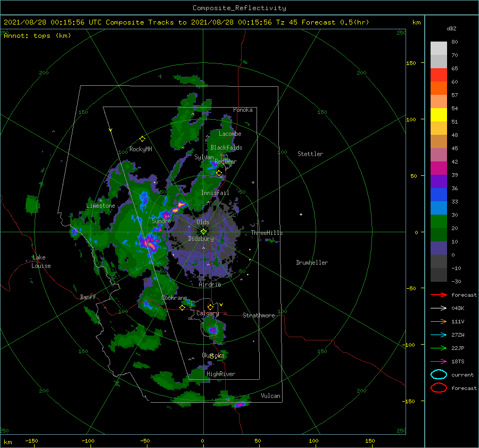Click the storm cell southeast of Calgary
Viewport: 479px width, 448px height.
[212, 330]
